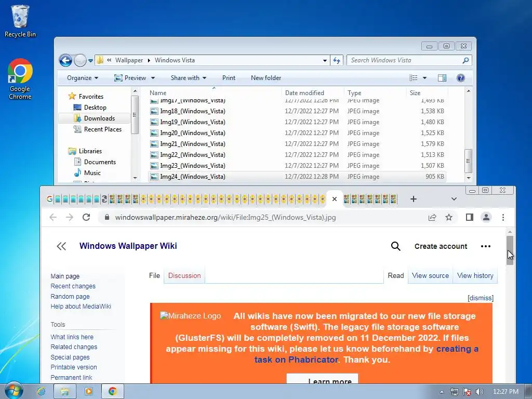Click the wiki search magnifier icon

[395, 246]
